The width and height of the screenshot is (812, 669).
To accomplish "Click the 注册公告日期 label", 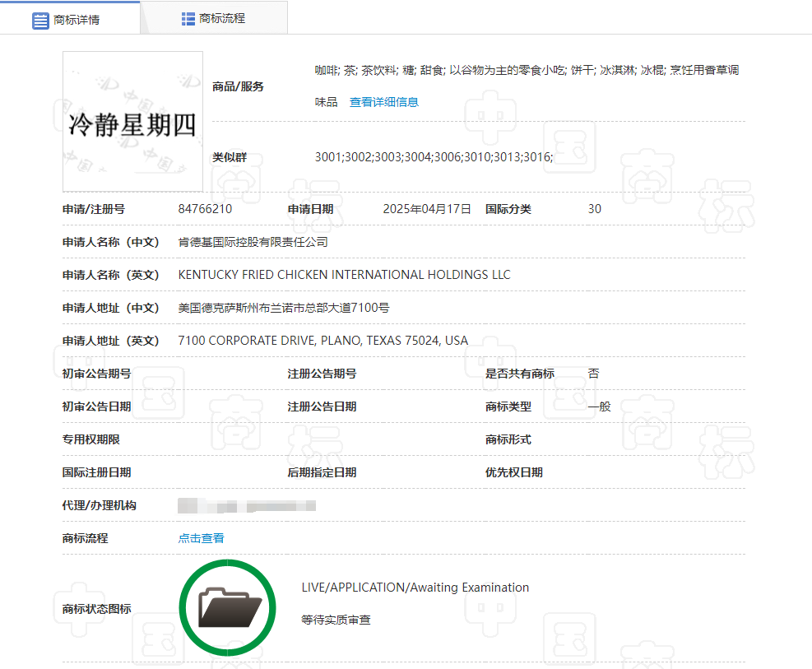I will (322, 407).
